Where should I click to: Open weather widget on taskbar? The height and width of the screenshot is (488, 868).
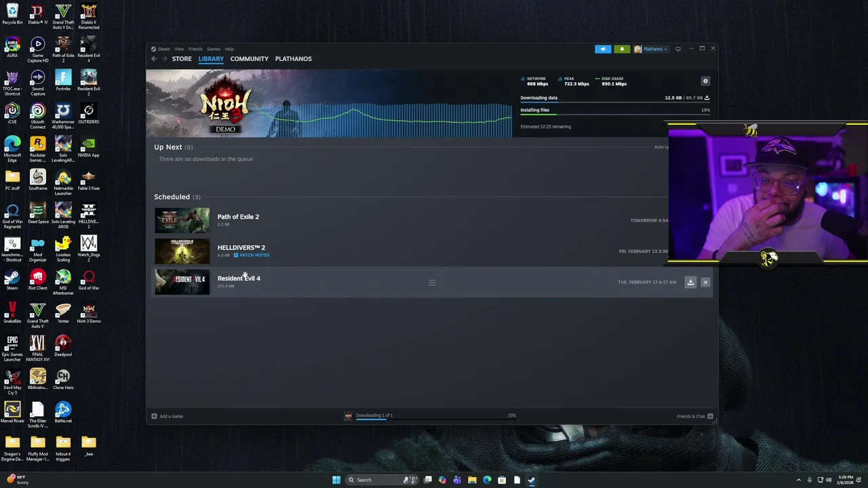point(16,480)
